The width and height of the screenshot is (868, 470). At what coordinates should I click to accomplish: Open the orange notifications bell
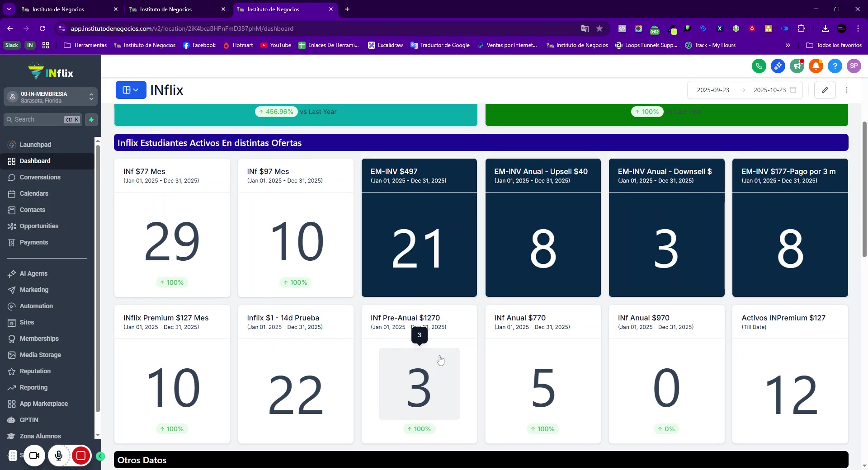point(816,66)
